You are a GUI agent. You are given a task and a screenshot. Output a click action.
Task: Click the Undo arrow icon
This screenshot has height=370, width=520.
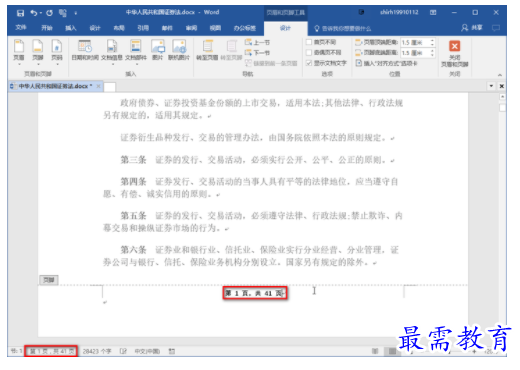pos(34,13)
